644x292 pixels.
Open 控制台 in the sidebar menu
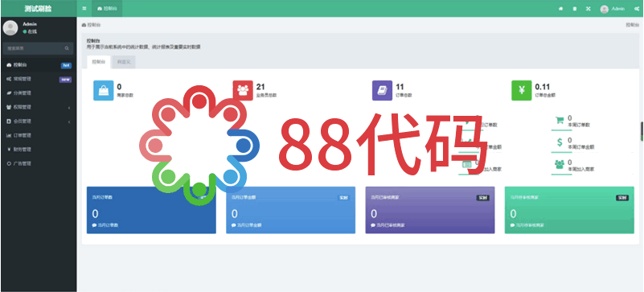click(x=39, y=65)
